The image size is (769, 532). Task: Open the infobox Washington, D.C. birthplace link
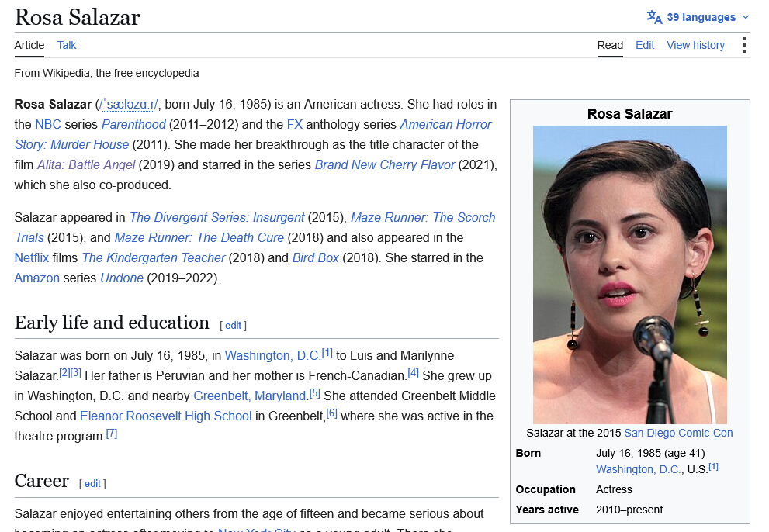(639, 469)
